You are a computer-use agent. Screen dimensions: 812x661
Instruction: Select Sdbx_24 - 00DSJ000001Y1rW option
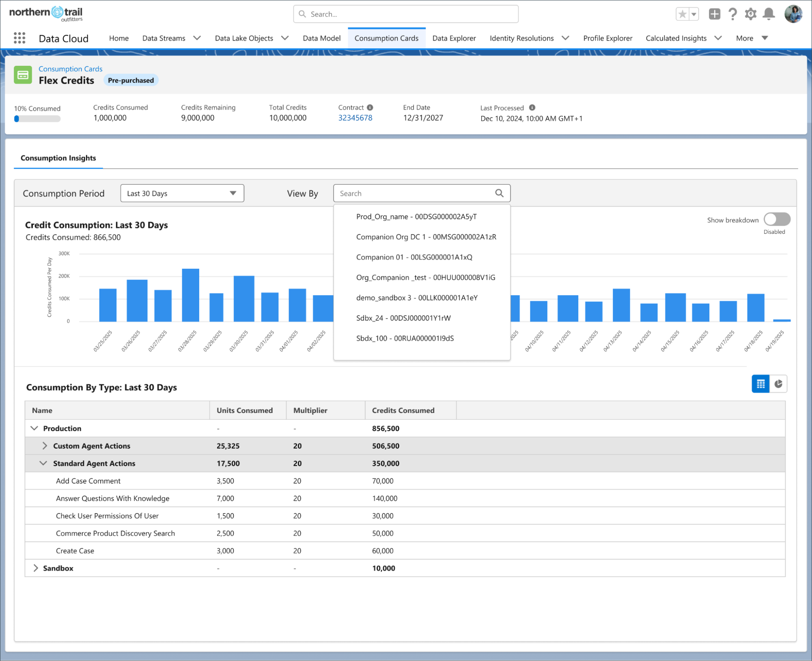(422, 318)
